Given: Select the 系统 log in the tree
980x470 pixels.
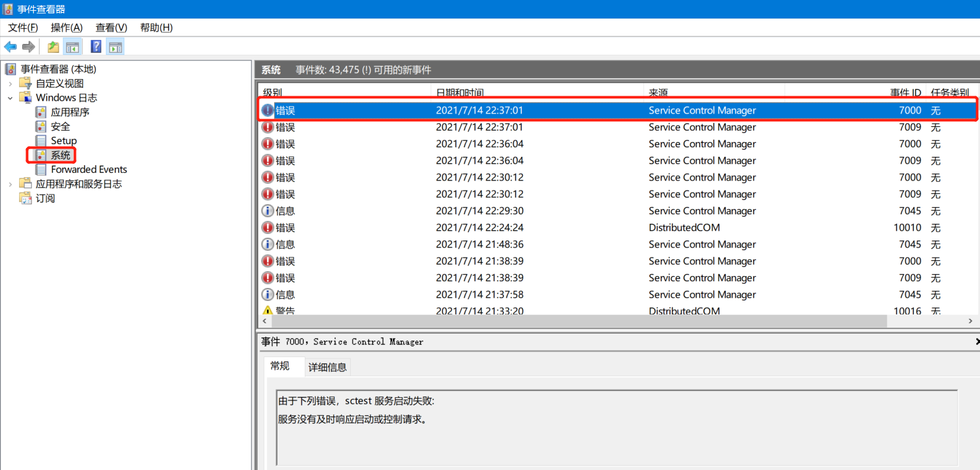Looking at the screenshot, I should [x=61, y=155].
